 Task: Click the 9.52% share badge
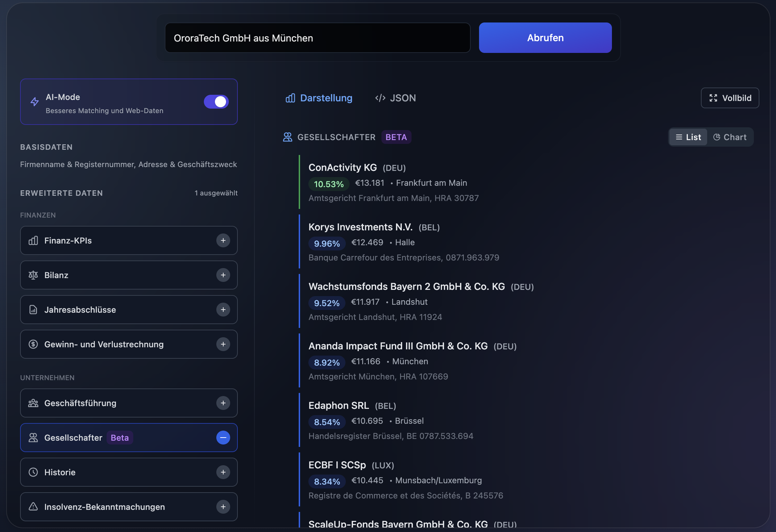coord(327,303)
